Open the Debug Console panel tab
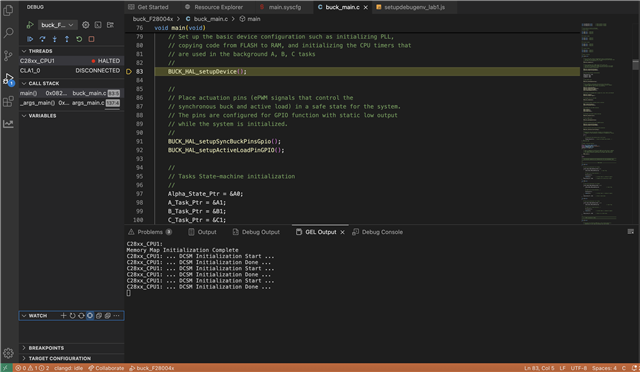This screenshot has width=640, height=372. (378, 232)
